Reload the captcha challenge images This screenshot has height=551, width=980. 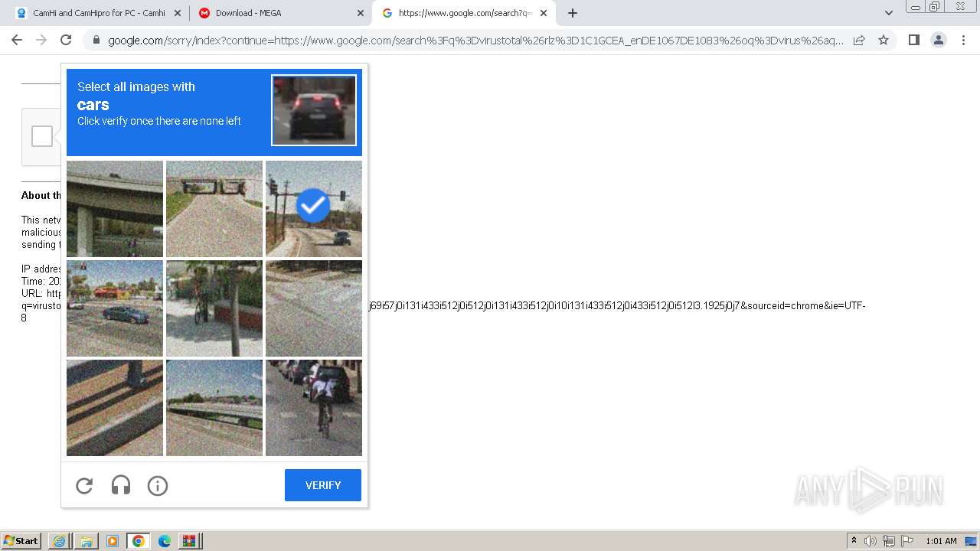(84, 485)
